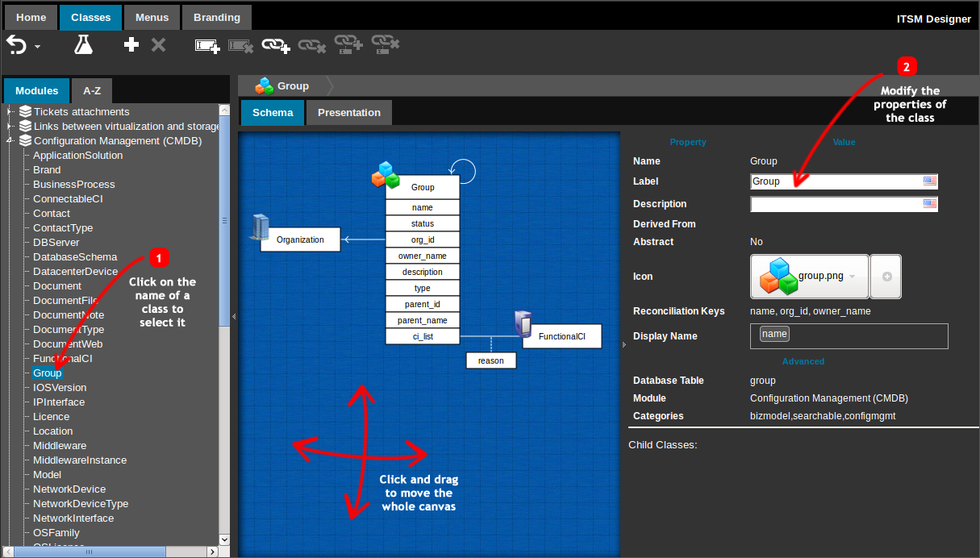Expand the Tickets attachments module
Image resolution: width=980 pixels, height=558 pixels.
point(10,112)
